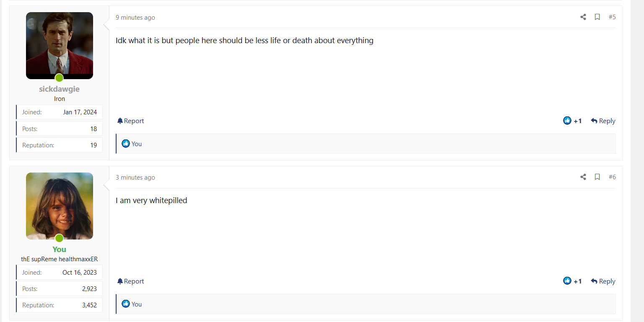Bookmark post #6

point(597,177)
